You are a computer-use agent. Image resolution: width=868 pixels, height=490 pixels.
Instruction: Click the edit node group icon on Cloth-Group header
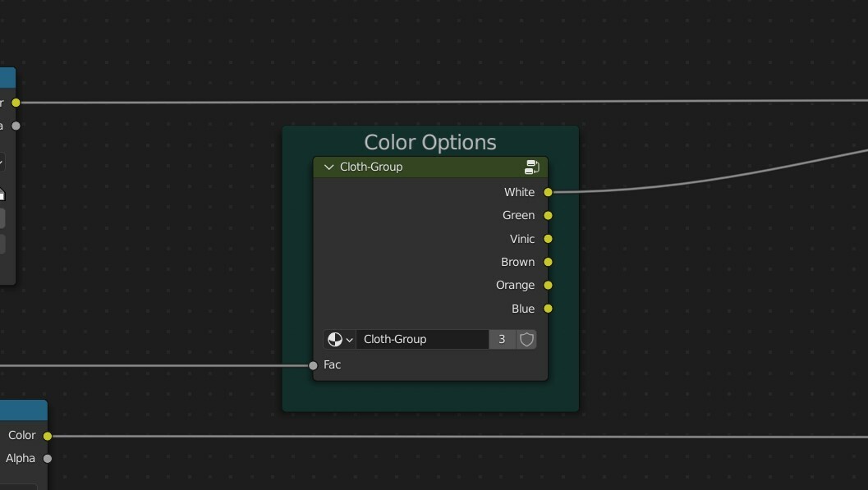pyautogui.click(x=531, y=167)
